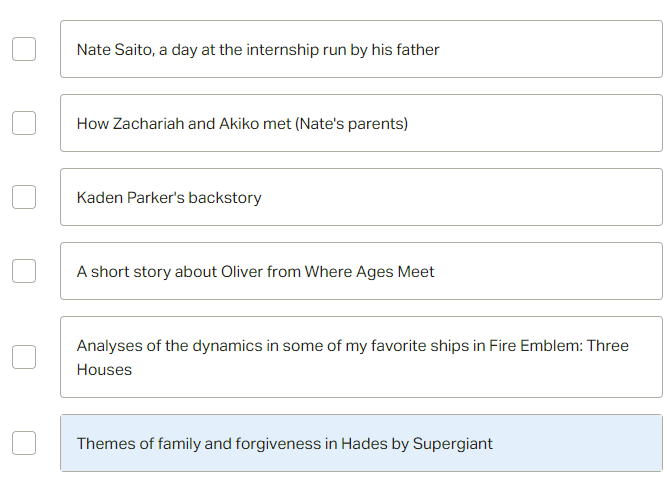667x489 pixels.
Task: Tick the Hades by Supergiant checkbox
Action: click(24, 443)
